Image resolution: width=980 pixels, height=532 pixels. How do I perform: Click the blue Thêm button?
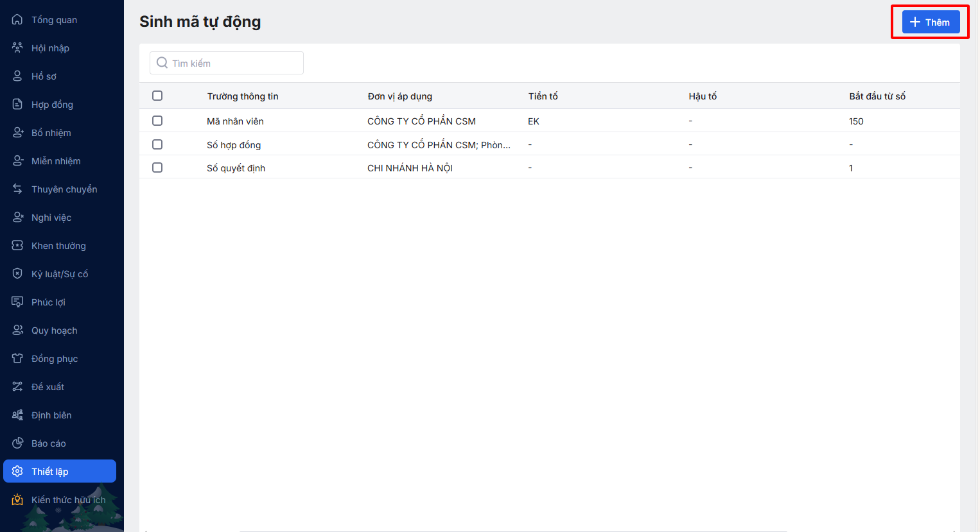point(931,22)
